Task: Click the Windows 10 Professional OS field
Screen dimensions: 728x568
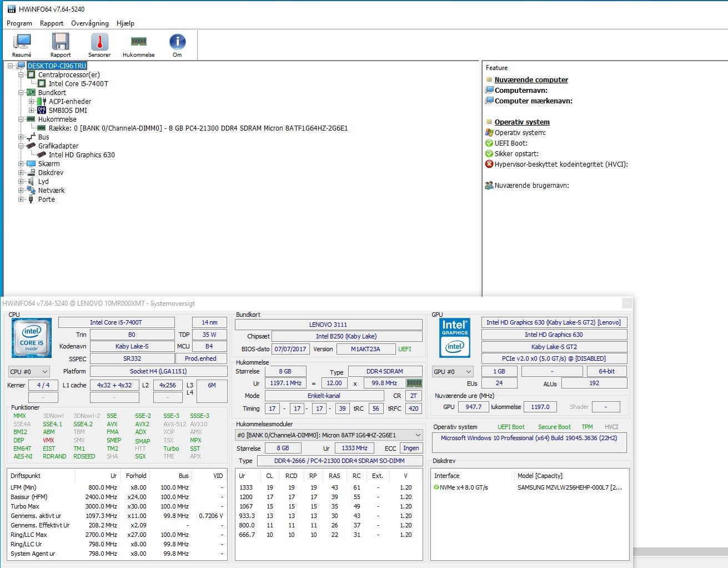Action: point(529,444)
